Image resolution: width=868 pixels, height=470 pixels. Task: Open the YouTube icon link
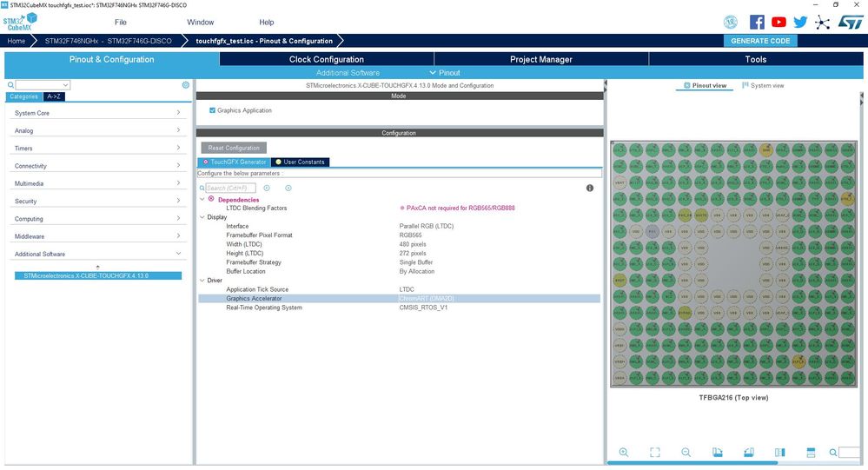pyautogui.click(x=779, y=22)
